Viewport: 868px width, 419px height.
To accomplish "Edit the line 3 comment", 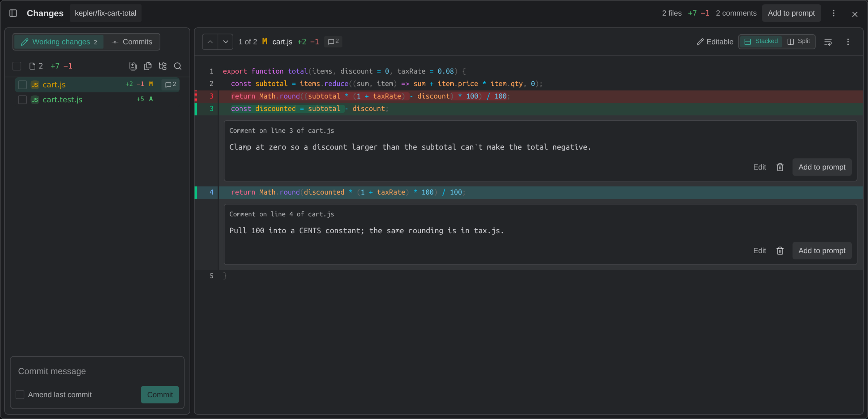I will [759, 167].
